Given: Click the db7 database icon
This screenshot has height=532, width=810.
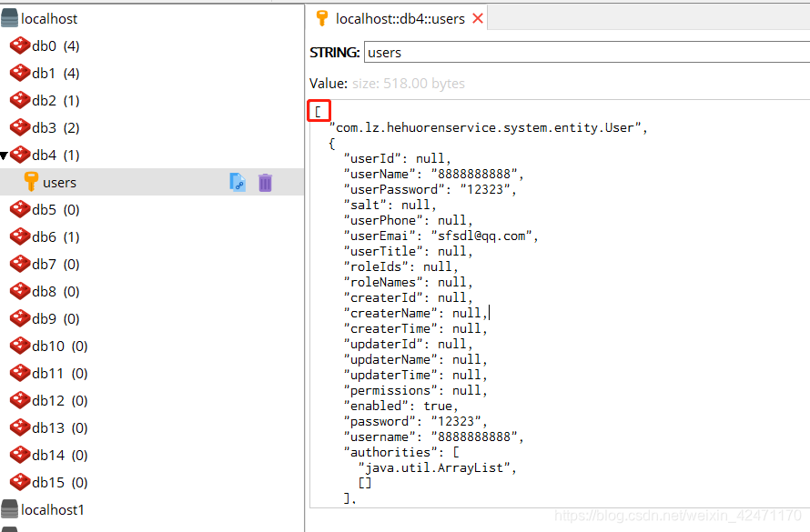Looking at the screenshot, I should pyautogui.click(x=20, y=265).
